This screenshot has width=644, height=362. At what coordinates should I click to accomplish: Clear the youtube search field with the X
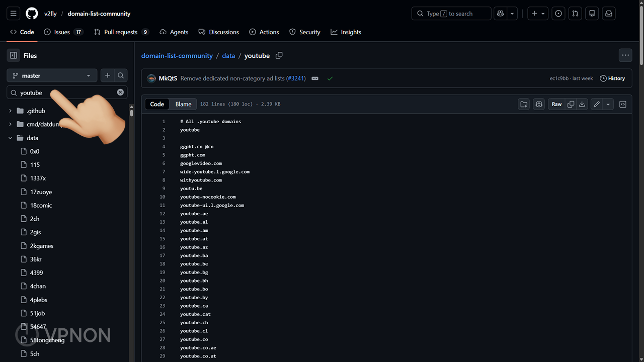(x=120, y=92)
